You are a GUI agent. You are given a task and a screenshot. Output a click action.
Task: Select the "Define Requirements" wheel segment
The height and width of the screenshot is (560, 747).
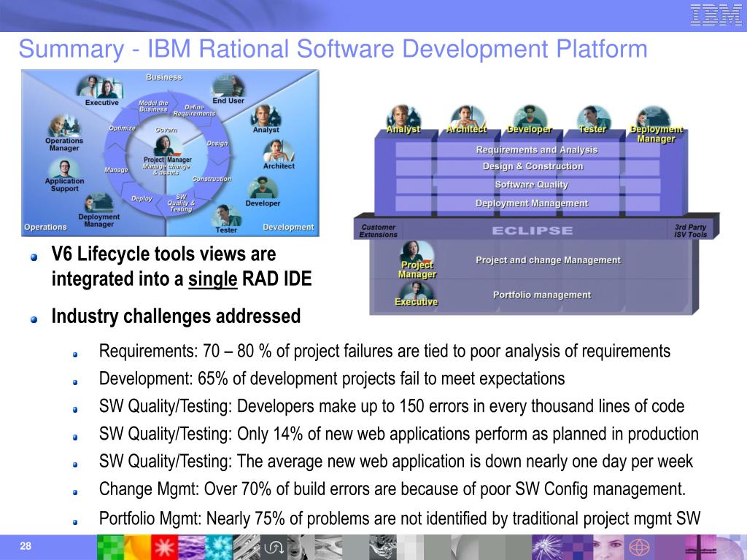click(x=194, y=111)
